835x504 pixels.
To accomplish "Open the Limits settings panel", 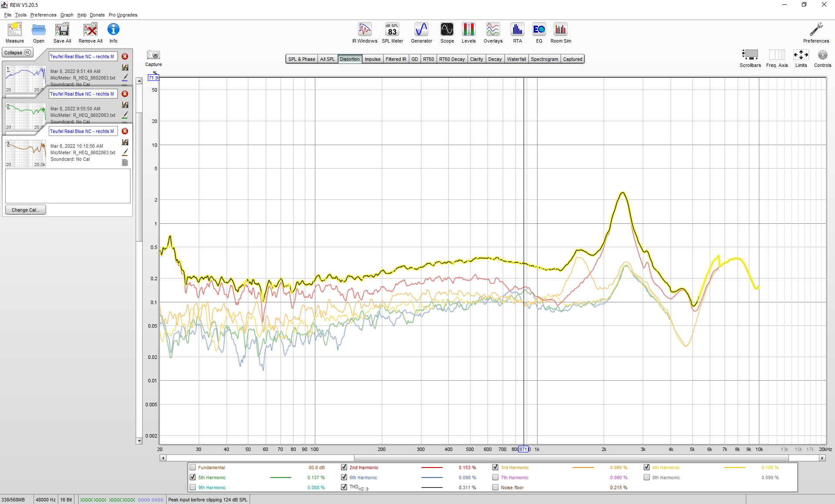I will pyautogui.click(x=801, y=58).
